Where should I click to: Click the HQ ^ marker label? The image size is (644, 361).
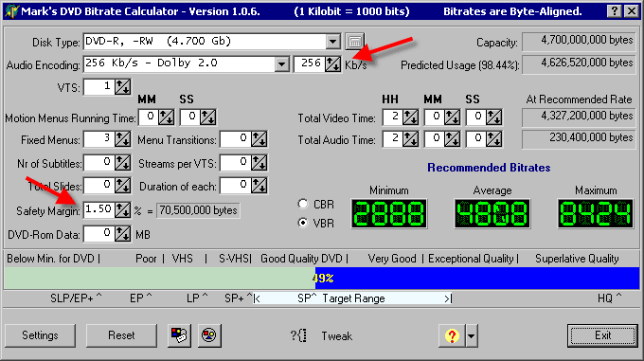click(610, 298)
